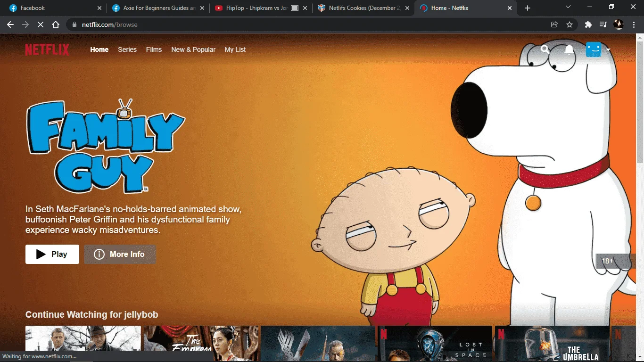This screenshot has width=644, height=362.
Task: Bookmark this page with the star
Action: 570,25
